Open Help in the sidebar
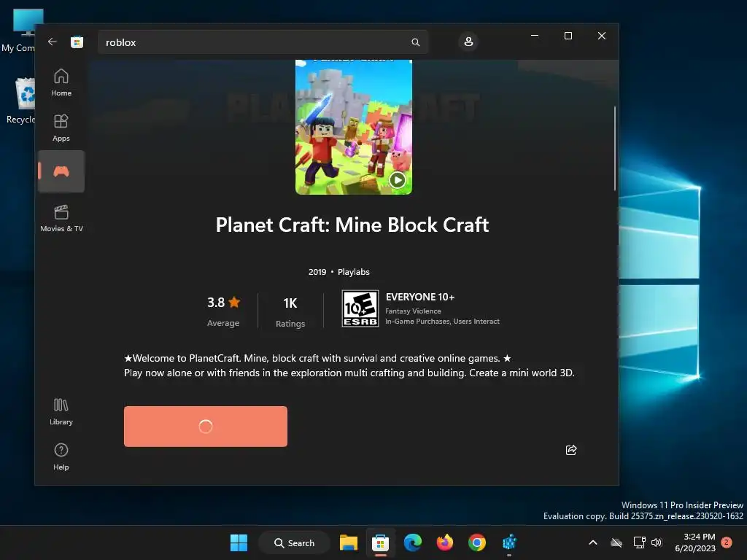Screen dimensions: 747x560 [61, 456]
